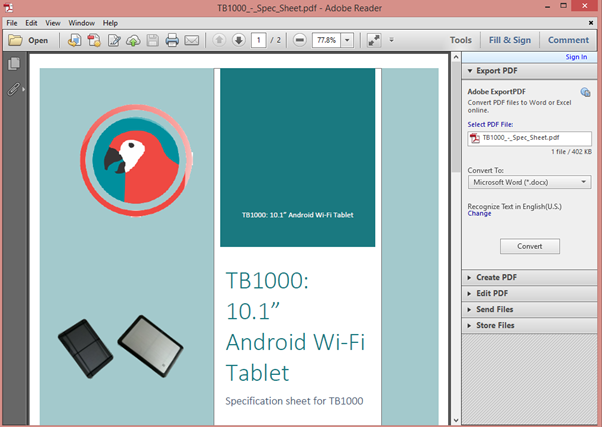Open the Page Thumbnails panel icon
Image resolution: width=602 pixels, height=427 pixels.
14,65
